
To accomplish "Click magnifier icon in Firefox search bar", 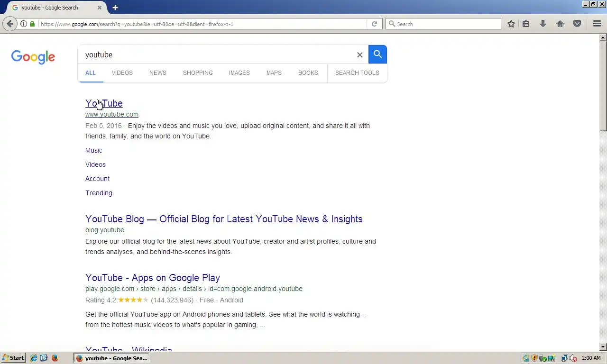I will [x=392, y=24].
